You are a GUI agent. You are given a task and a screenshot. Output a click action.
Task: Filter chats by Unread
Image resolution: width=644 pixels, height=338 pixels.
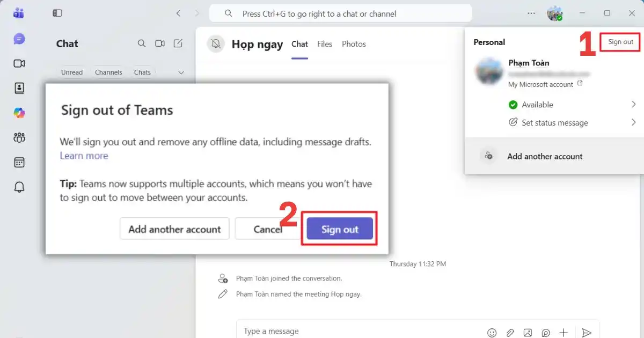pos(72,72)
